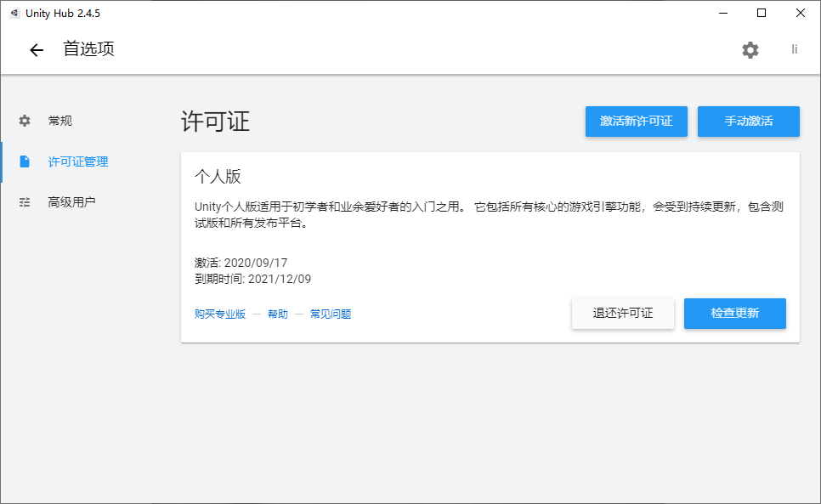Click 检查更新 to check for updates
821x504 pixels.
click(734, 314)
